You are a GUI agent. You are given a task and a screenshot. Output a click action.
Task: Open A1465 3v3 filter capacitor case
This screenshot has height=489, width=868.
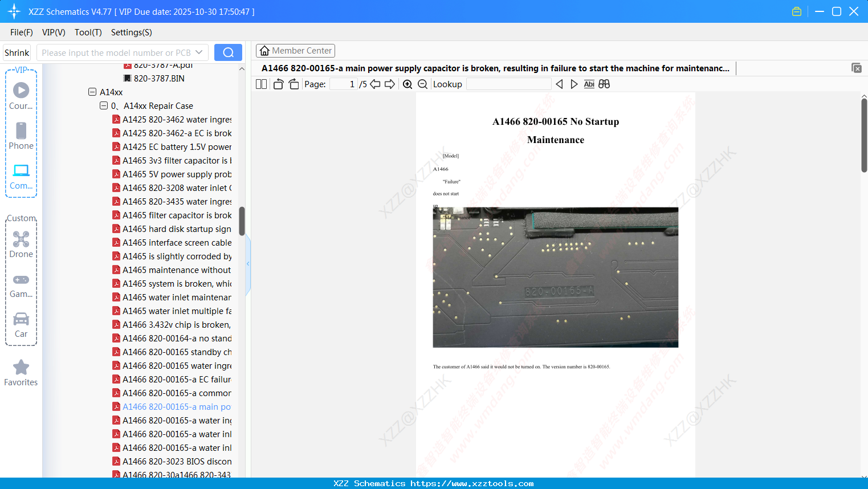click(x=172, y=160)
